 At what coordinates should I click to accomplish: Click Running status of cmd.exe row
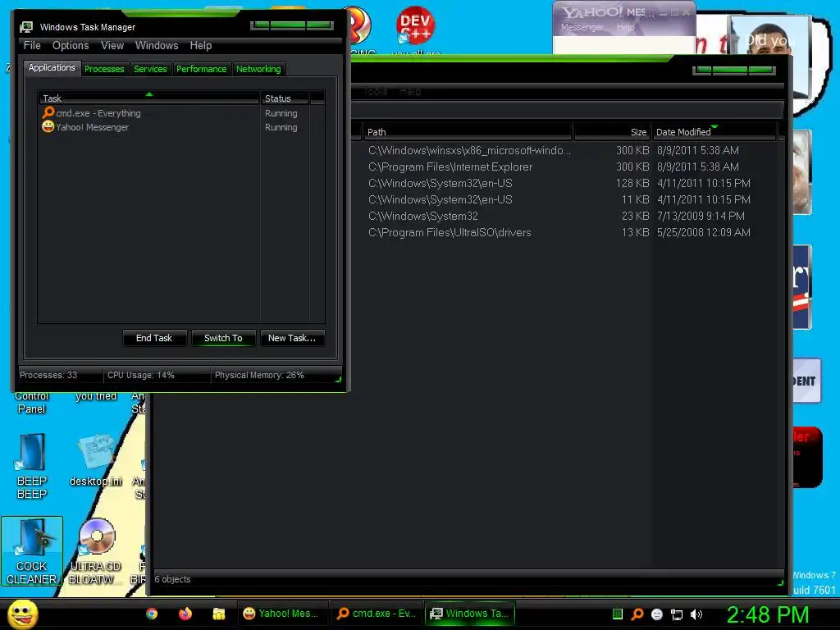tap(281, 113)
